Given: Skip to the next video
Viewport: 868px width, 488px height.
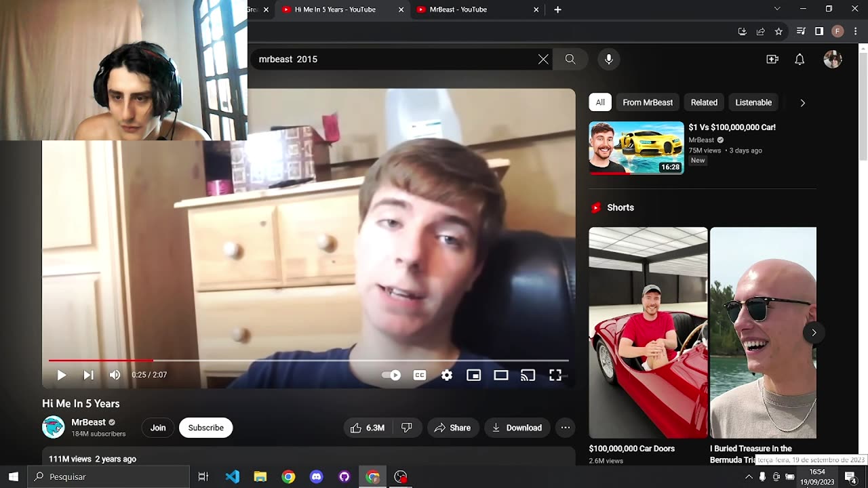Looking at the screenshot, I should click(88, 375).
